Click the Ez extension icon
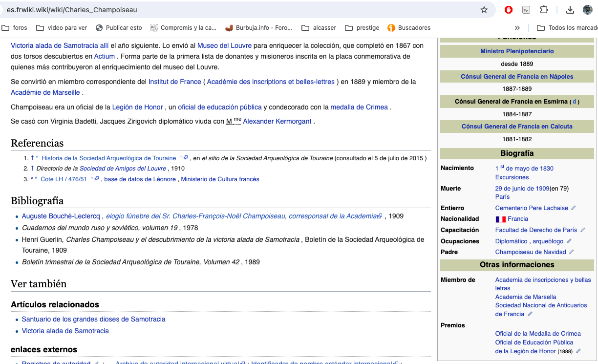 click(526, 10)
